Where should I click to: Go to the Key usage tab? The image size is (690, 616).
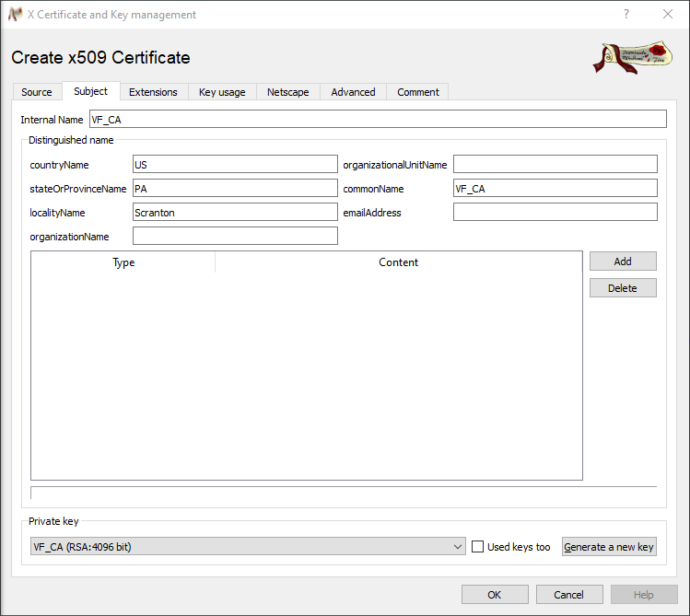click(x=222, y=92)
